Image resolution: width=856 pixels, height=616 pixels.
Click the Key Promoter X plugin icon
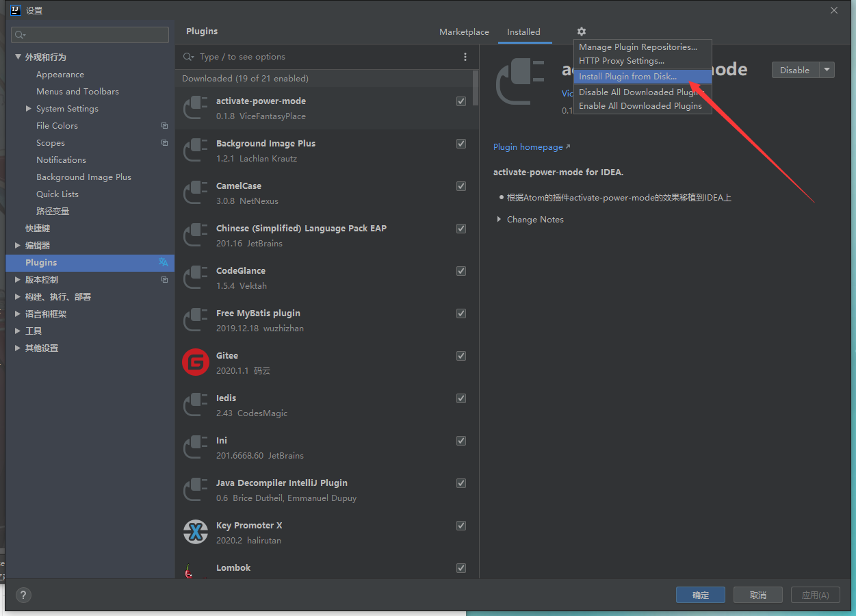196,532
